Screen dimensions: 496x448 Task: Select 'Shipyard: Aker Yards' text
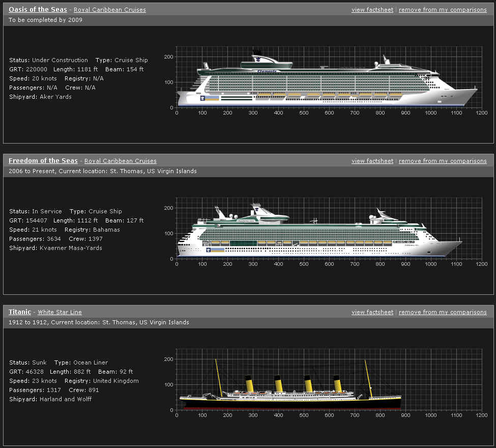click(40, 97)
